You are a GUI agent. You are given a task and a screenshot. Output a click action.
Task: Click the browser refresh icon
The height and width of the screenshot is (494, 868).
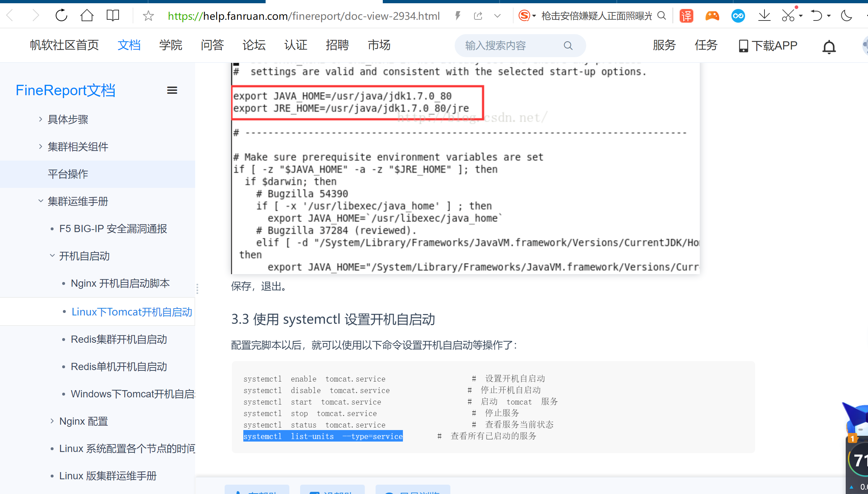(61, 15)
